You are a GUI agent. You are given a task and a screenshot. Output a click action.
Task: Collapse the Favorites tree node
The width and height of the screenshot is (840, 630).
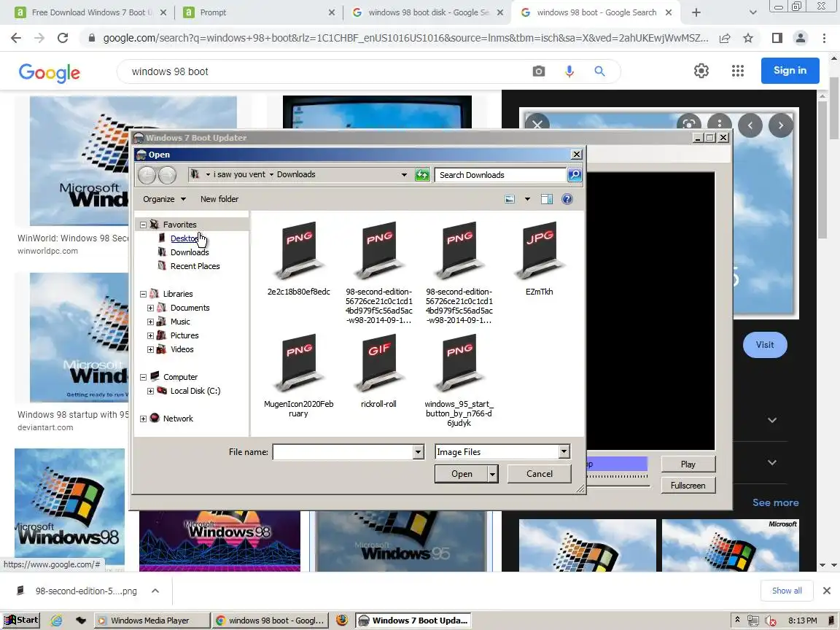click(143, 225)
